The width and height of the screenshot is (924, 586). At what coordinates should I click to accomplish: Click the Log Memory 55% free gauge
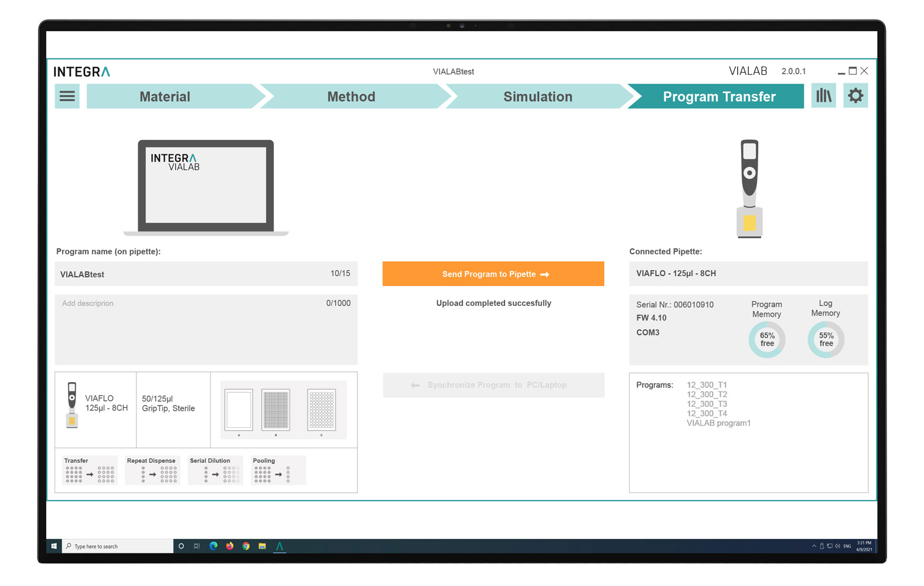pos(826,340)
